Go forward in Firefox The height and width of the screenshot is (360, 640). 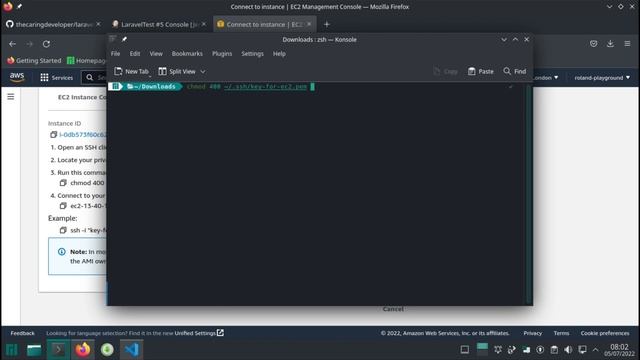[29, 44]
